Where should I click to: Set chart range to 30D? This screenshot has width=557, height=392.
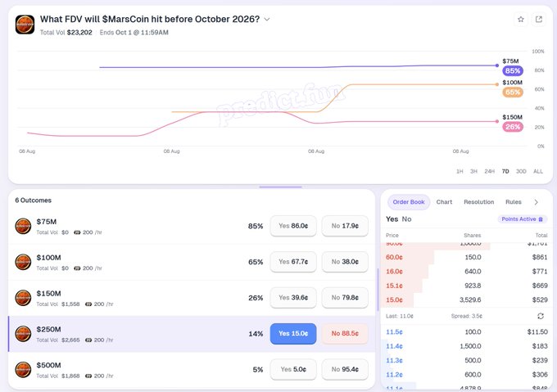tap(521, 171)
